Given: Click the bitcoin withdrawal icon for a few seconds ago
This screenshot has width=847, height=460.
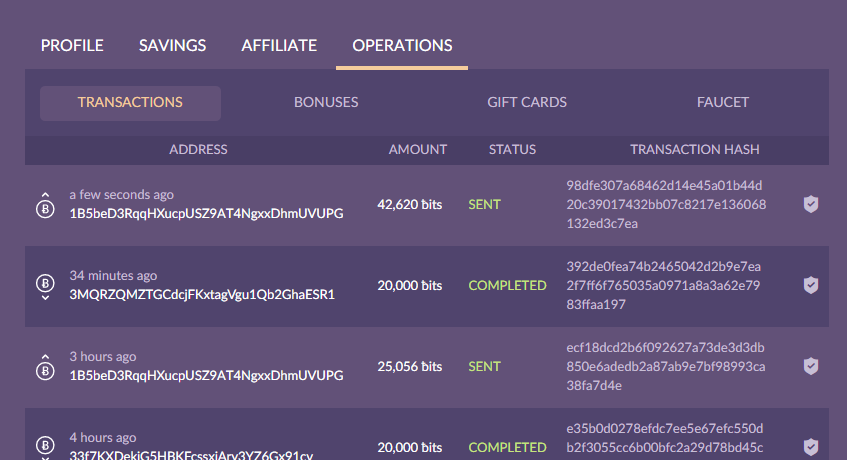Looking at the screenshot, I should pyautogui.click(x=45, y=205).
